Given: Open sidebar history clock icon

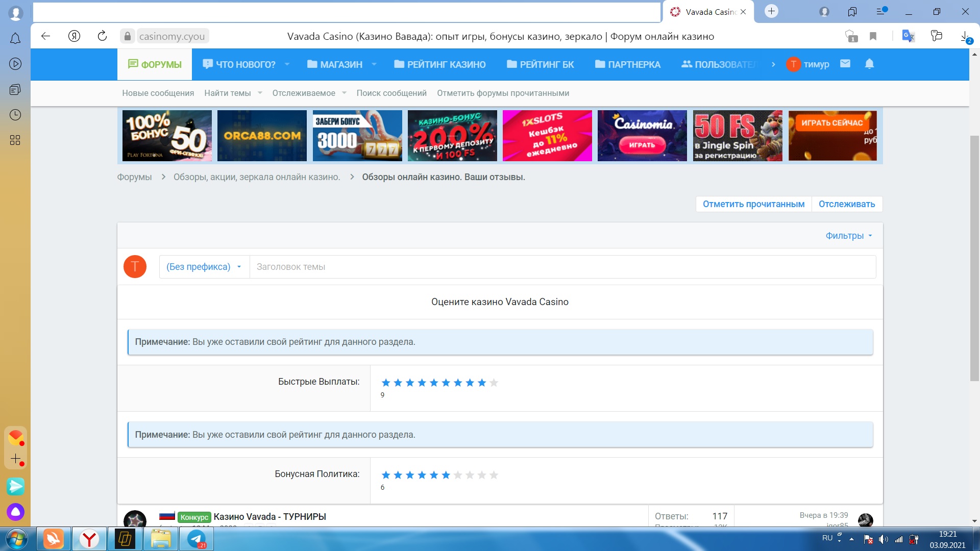Looking at the screenshot, I should (x=15, y=115).
